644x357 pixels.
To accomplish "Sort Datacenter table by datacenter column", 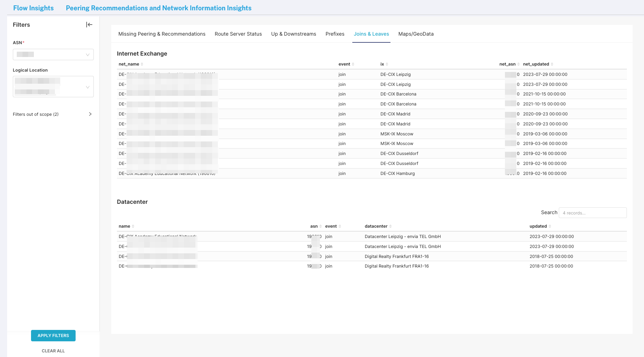I will tap(378, 226).
